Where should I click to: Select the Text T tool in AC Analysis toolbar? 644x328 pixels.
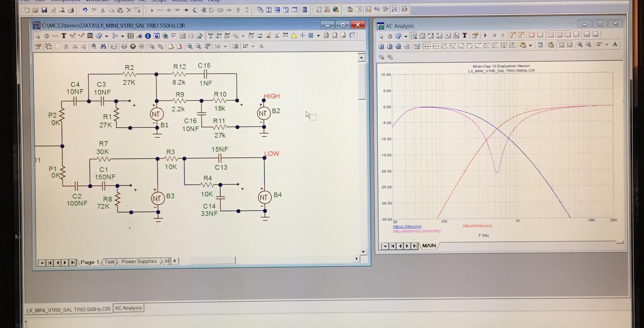coord(464,35)
